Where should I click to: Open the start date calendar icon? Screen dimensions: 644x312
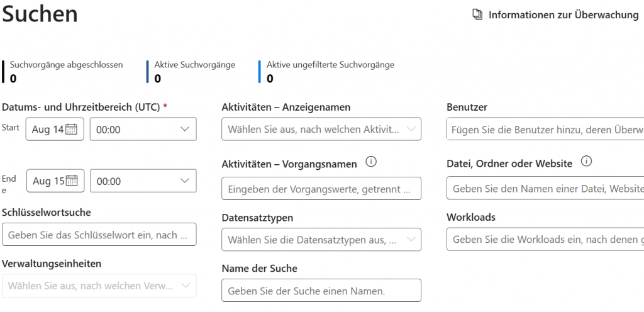72,130
